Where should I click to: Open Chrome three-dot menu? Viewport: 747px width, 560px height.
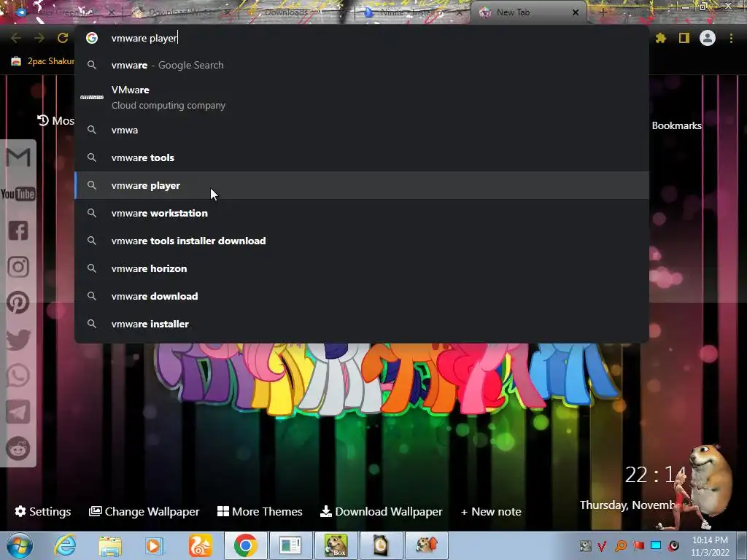731,38
